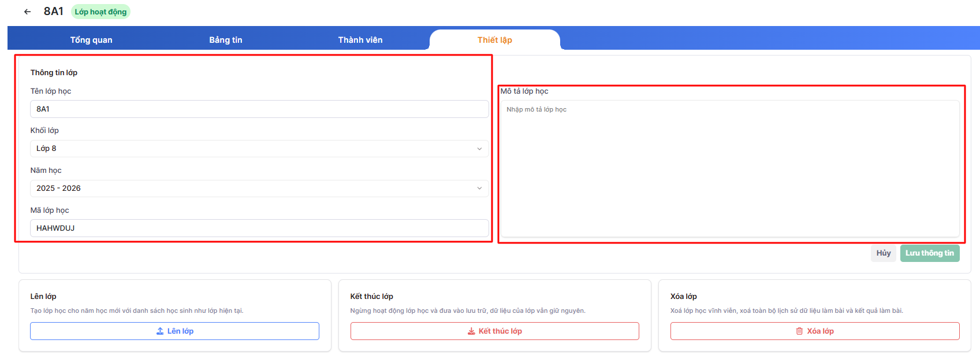The image size is (980, 362).
Task: Click the Lớp hoạt động status badge
Action: click(100, 12)
